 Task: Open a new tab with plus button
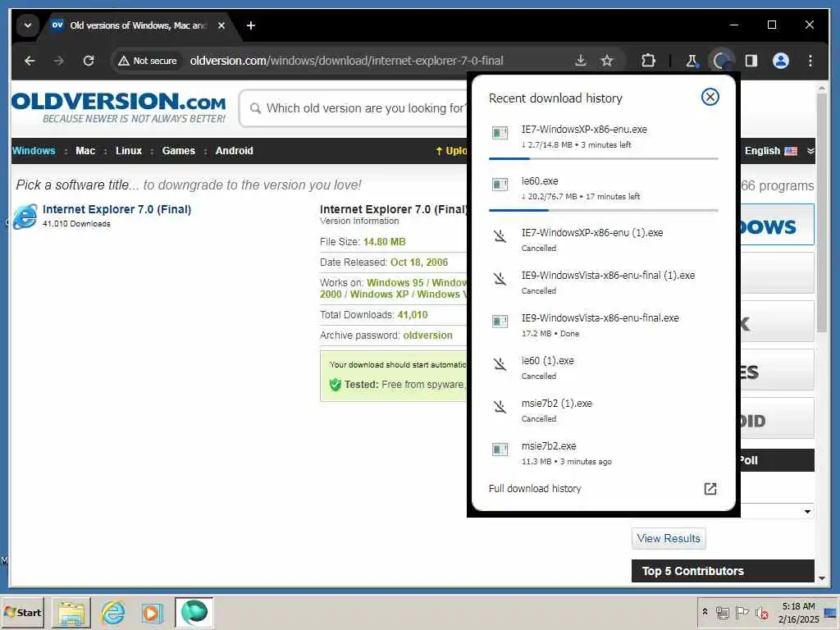pyautogui.click(x=251, y=25)
